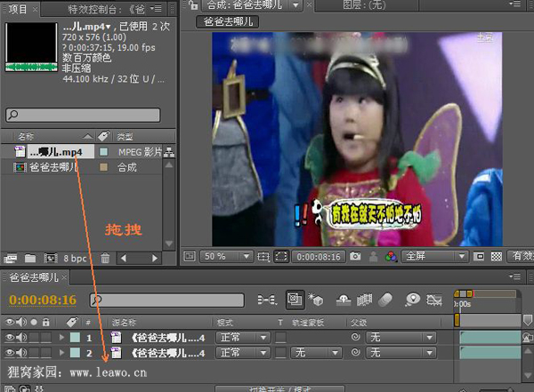
Task: Create a new folder in Project panel
Action: [x=32, y=259]
